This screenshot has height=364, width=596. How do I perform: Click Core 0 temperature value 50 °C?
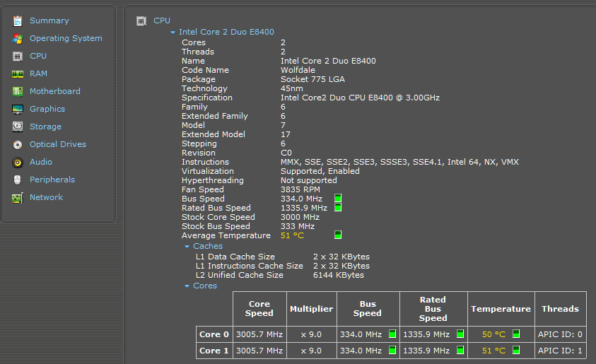493,334
